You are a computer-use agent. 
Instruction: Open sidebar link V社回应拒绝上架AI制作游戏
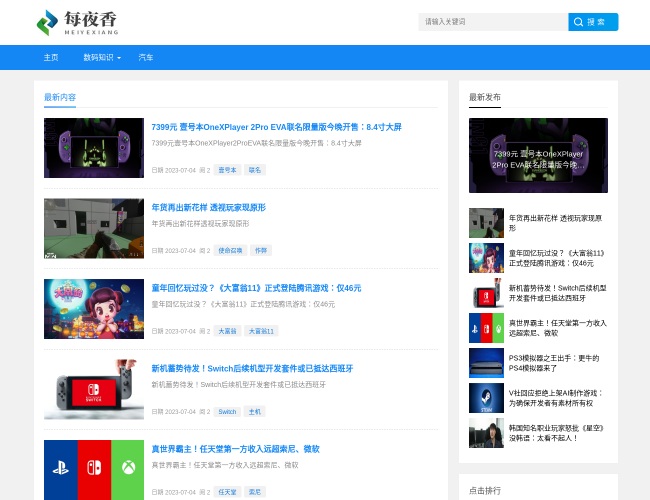point(556,398)
